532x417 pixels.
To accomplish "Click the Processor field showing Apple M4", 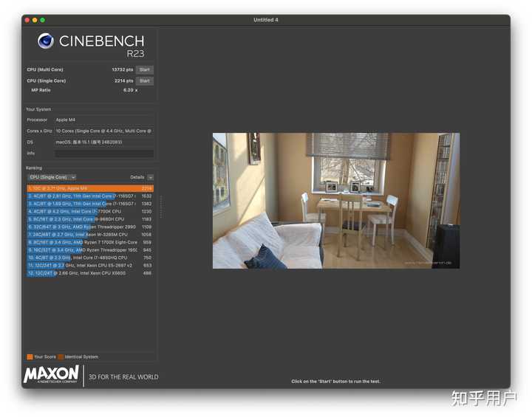I will (x=104, y=120).
